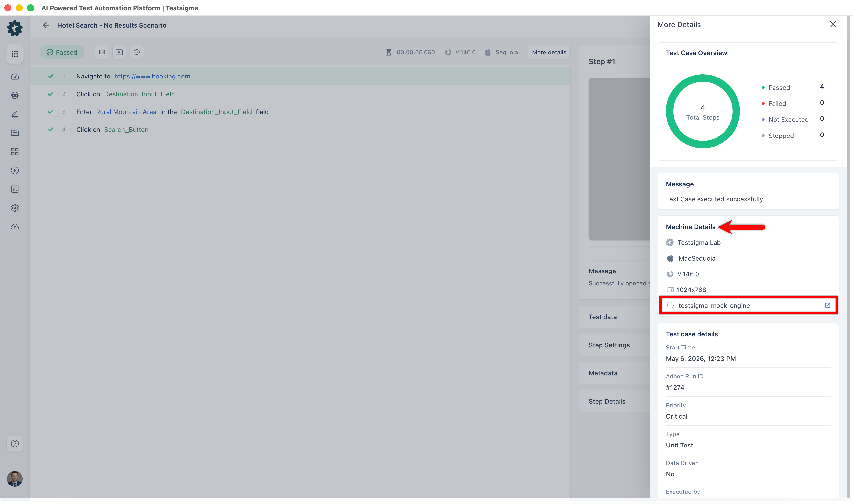Click the Passed status badge
Viewport: 853px width, 504px height.
coord(62,52)
